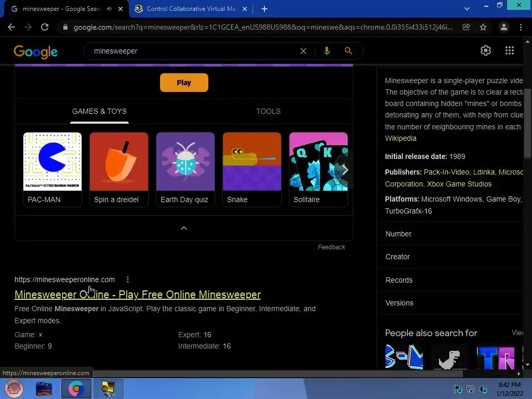The height and width of the screenshot is (399, 532).
Task: Click the volume tray icon
Action: tap(483, 389)
